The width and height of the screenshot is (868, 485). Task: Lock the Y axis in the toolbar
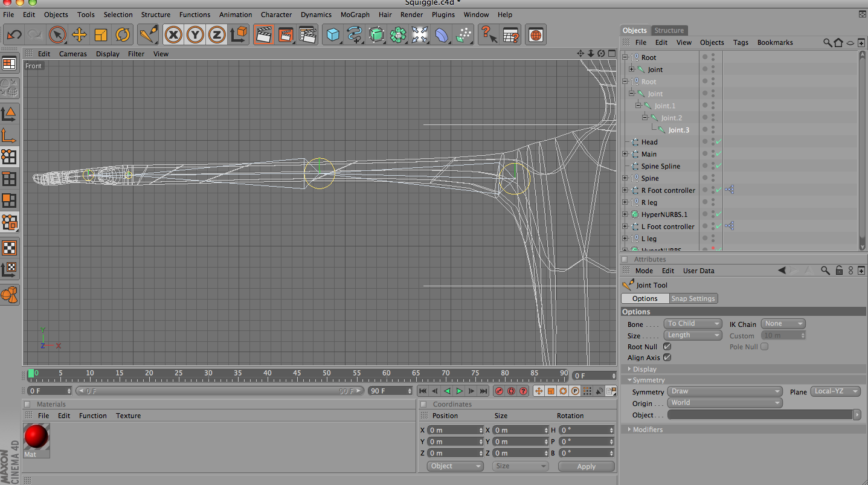click(195, 34)
